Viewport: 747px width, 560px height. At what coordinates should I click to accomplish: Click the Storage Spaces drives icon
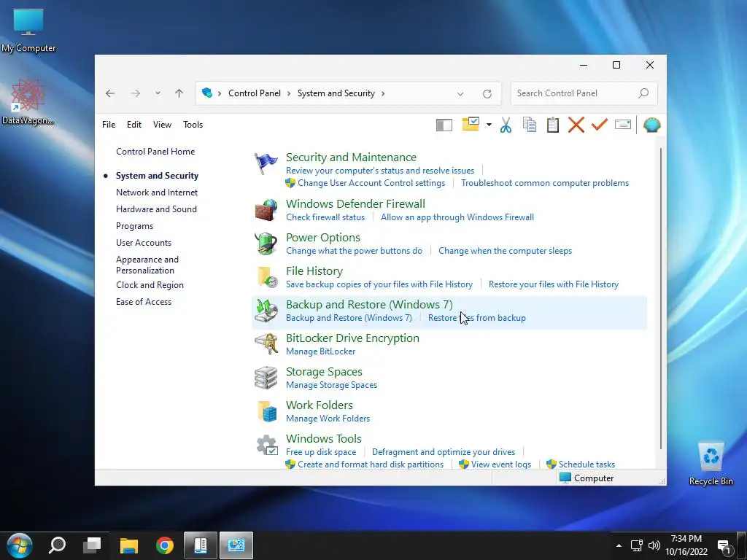coord(266,378)
